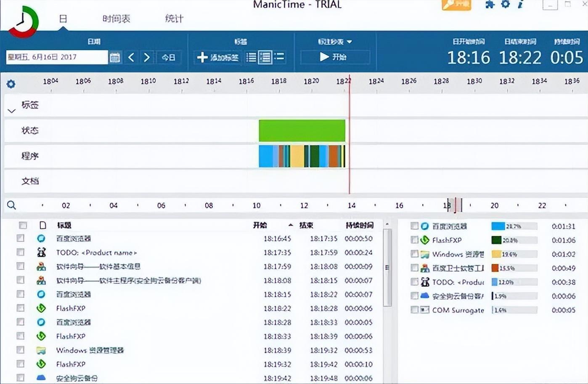Image resolution: width=588 pixels, height=384 pixels.
Task: Open the calendar date picker icon
Action: click(115, 57)
